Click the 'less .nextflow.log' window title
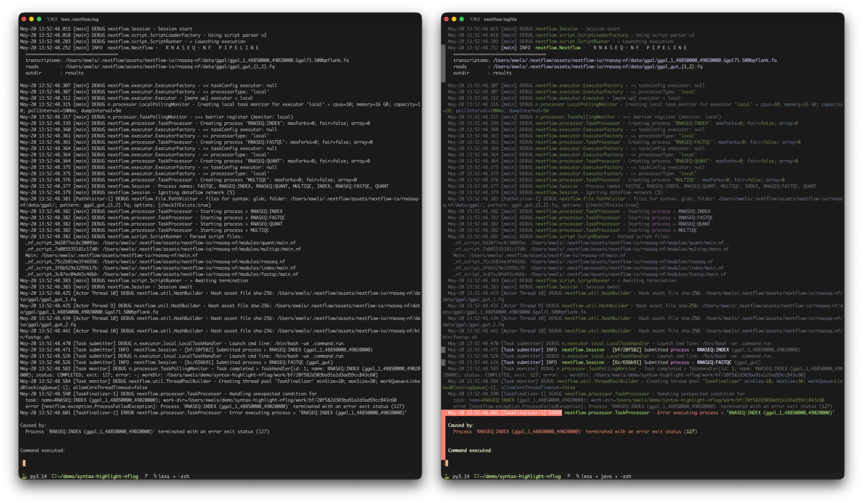 click(x=80, y=19)
